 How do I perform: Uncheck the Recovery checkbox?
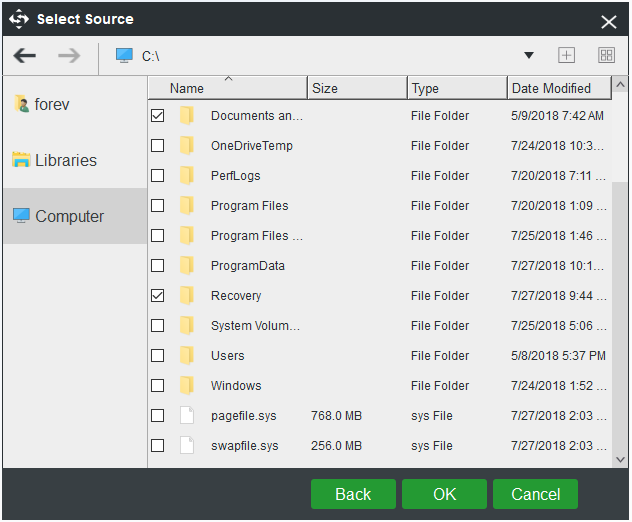(158, 295)
